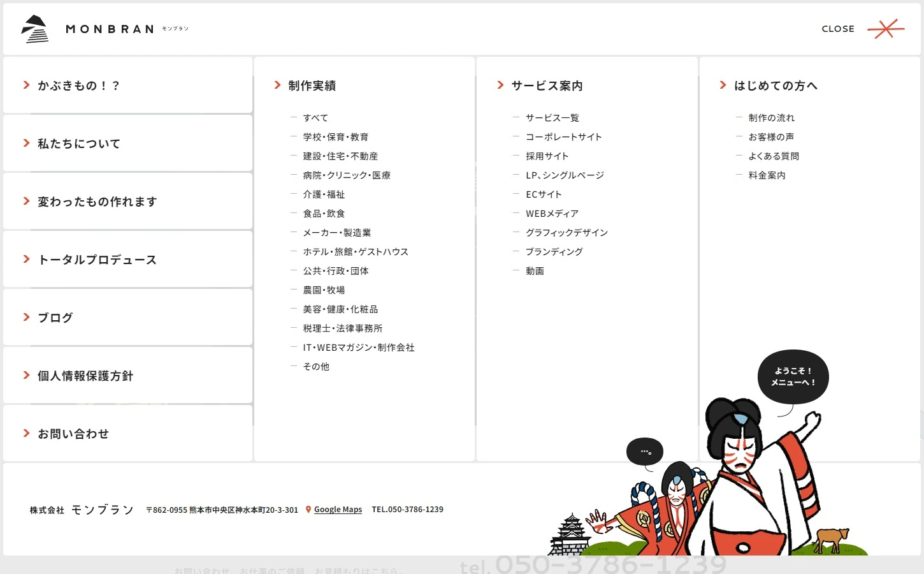Screen dimensions: 924x574
Task: Click the arrow next to 制作実績
Action: 277,85
